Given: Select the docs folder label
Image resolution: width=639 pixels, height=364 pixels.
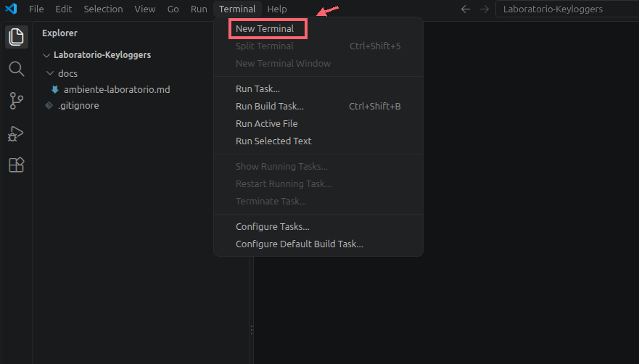Looking at the screenshot, I should [x=67, y=73].
